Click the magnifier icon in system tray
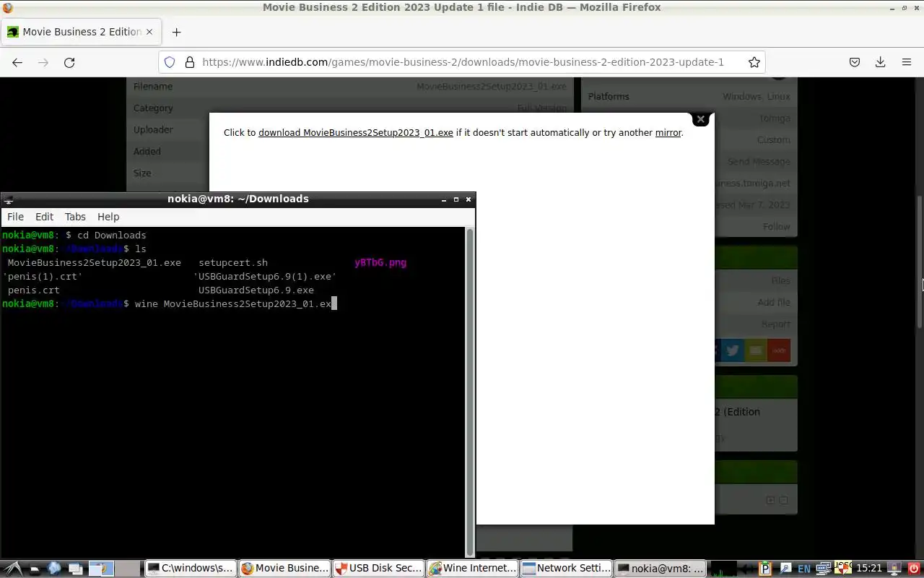The image size is (924, 578). [x=785, y=569]
